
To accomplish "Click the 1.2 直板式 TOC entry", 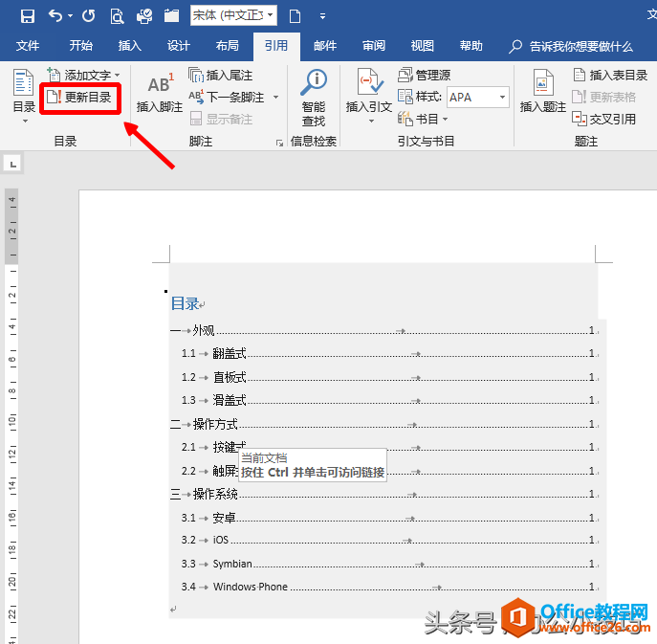I will (x=389, y=377).
